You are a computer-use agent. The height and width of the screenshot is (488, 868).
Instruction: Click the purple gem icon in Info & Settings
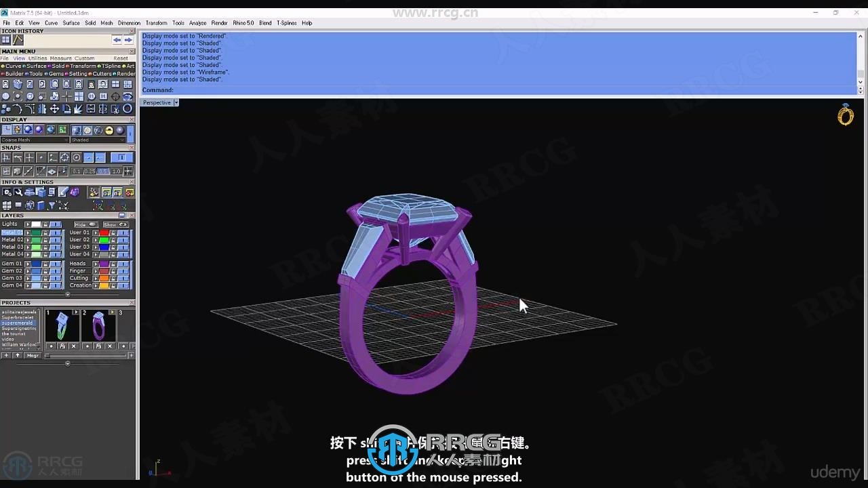(75, 192)
